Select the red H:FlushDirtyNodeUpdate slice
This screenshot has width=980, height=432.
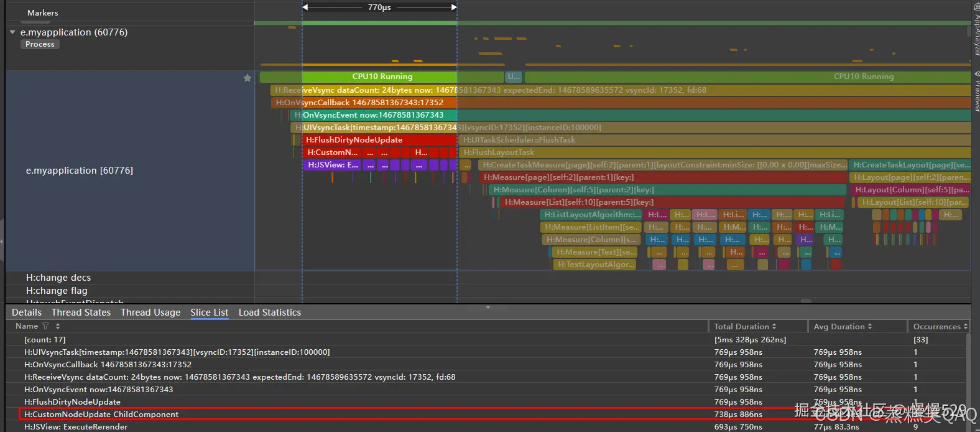point(380,140)
